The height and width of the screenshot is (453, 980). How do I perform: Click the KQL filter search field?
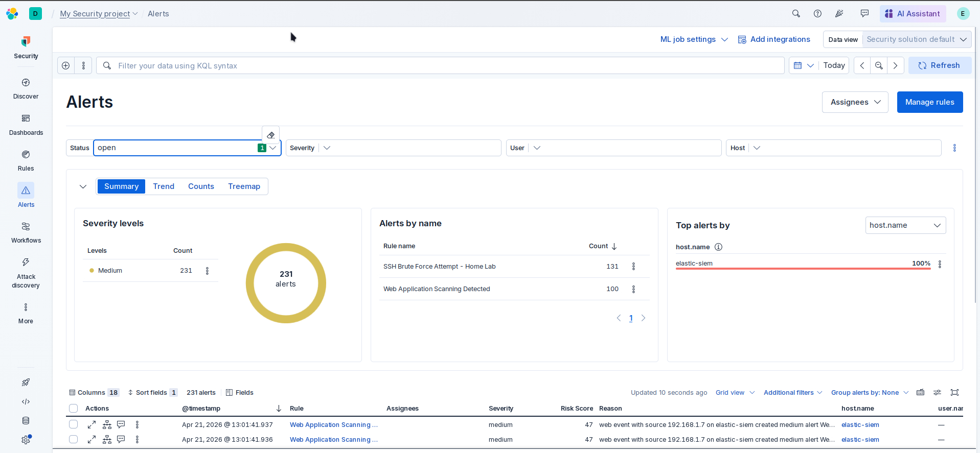pos(440,66)
